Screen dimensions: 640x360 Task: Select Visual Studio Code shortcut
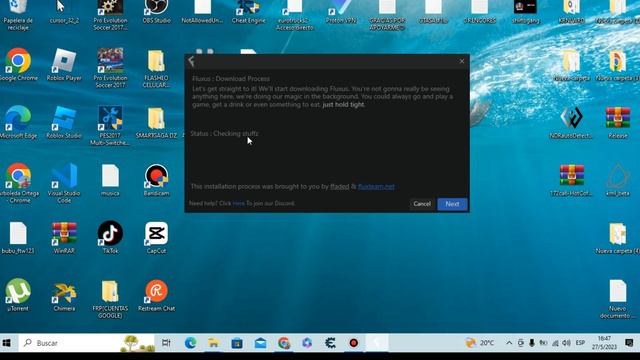point(64,183)
